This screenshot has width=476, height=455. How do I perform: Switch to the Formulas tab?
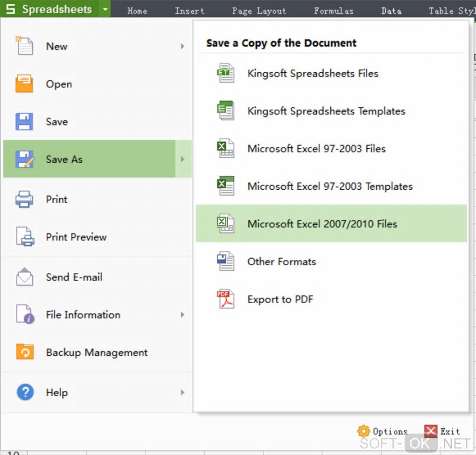334,11
